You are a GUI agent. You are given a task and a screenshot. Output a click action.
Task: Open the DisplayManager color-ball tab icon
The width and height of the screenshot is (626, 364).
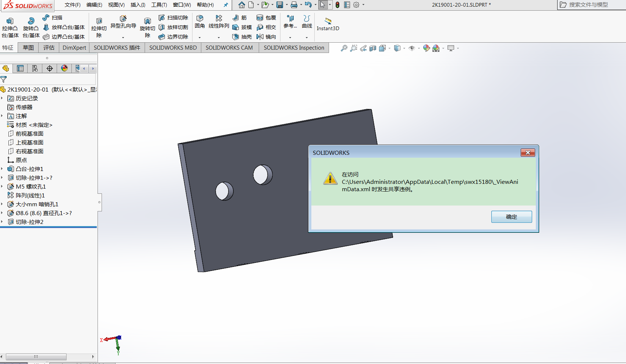pyautogui.click(x=64, y=68)
